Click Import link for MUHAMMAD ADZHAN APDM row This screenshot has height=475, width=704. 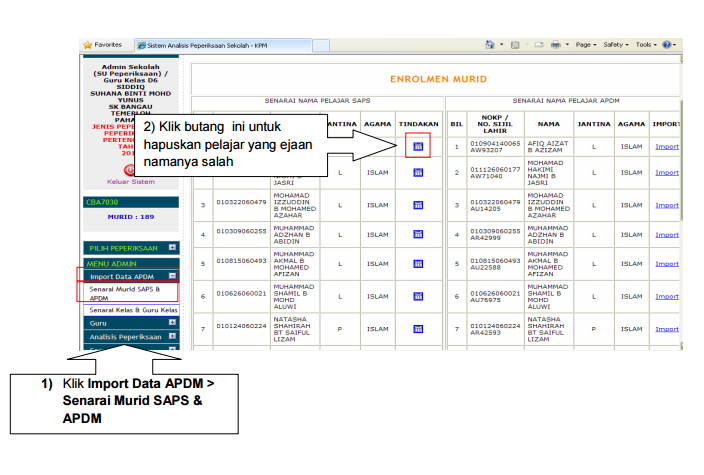(667, 235)
